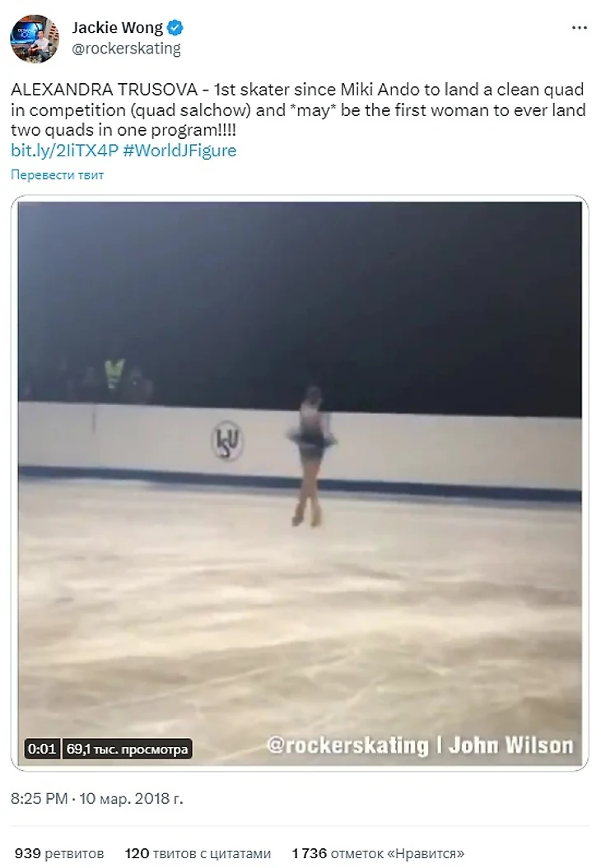Image resolution: width=601 pixels, height=868 pixels.
Task: Click the ALEXANDRA TRUSOVA tweet text
Action: pyautogui.click(x=298, y=109)
